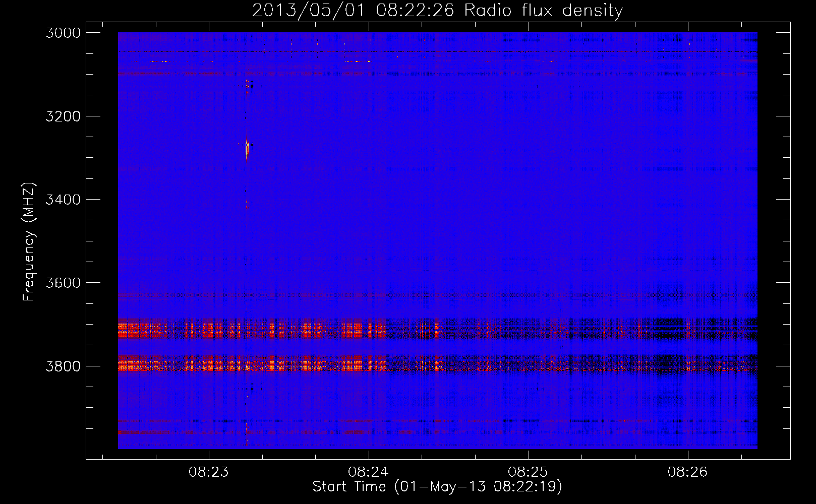
Task: Click the bright white burst near 3270 MHz
Action: tap(247, 149)
